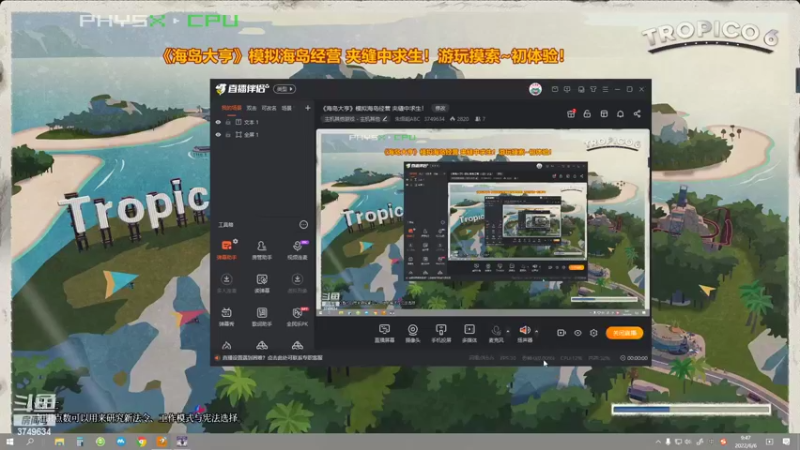
Task: Toggle preview visibility eye beside settings gear
Action: 578,333
